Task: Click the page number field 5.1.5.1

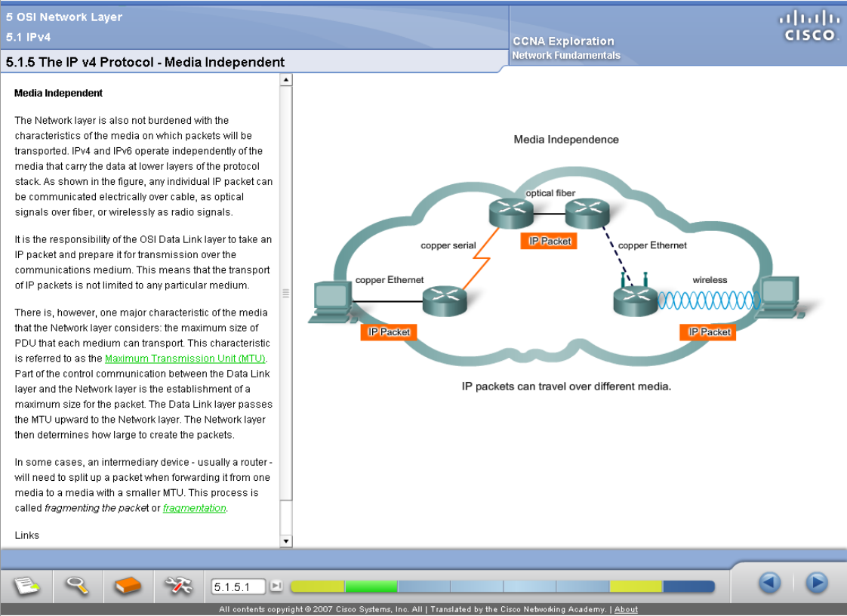Action: [239, 587]
